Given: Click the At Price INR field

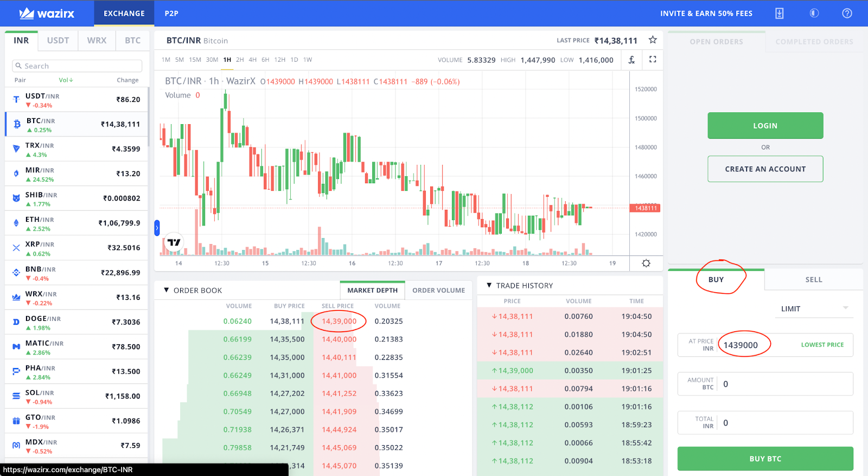Looking at the screenshot, I should point(765,345).
